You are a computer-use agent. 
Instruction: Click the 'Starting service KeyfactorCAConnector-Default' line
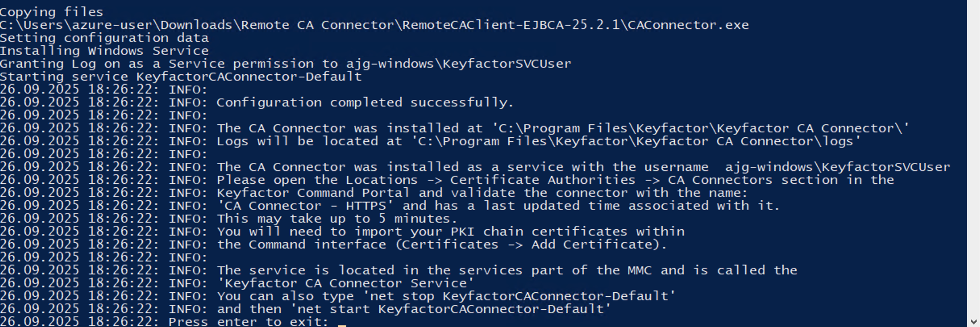tap(181, 77)
